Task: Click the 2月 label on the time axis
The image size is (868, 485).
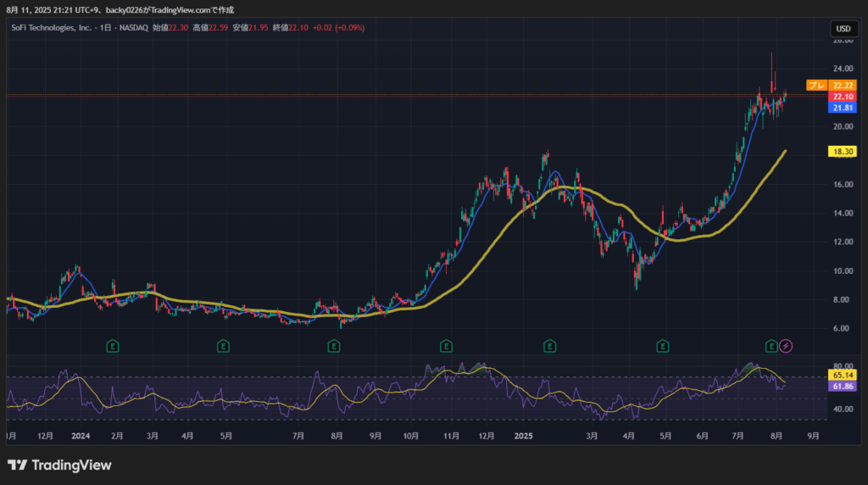Action: (x=117, y=437)
